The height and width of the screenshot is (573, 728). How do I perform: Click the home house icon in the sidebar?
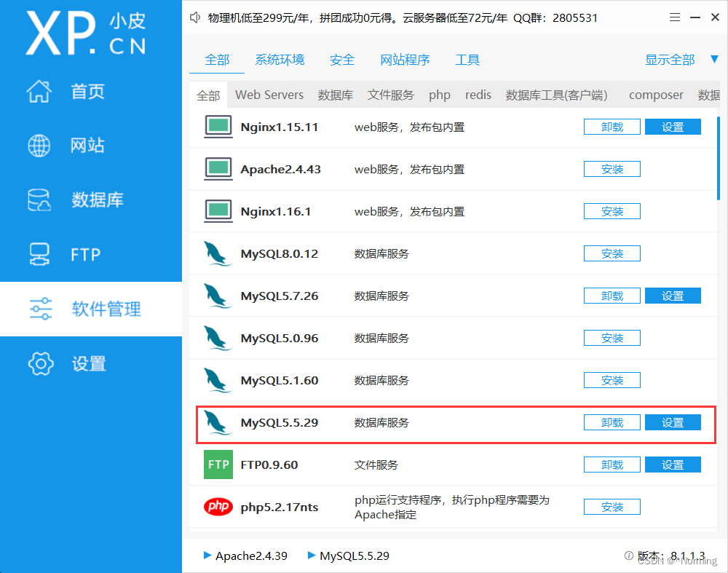coord(39,91)
